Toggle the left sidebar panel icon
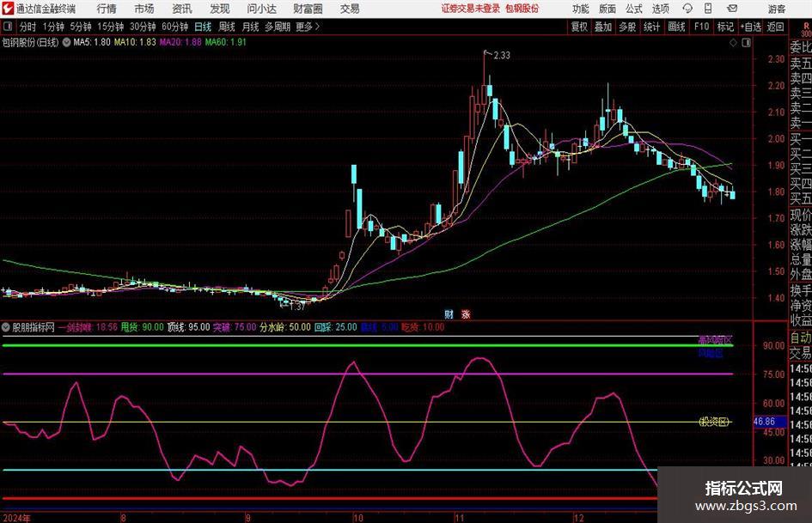 pyautogui.click(x=7, y=27)
